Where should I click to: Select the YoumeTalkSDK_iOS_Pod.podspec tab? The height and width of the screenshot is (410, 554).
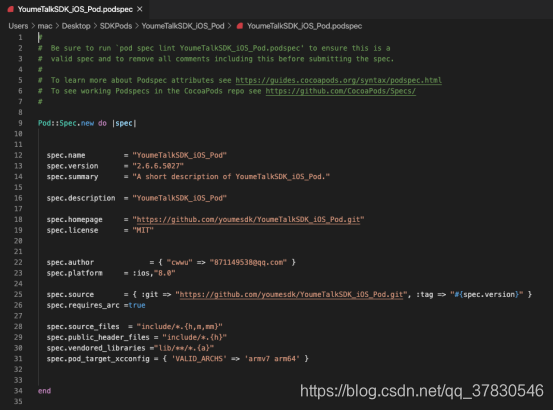click(x=75, y=9)
